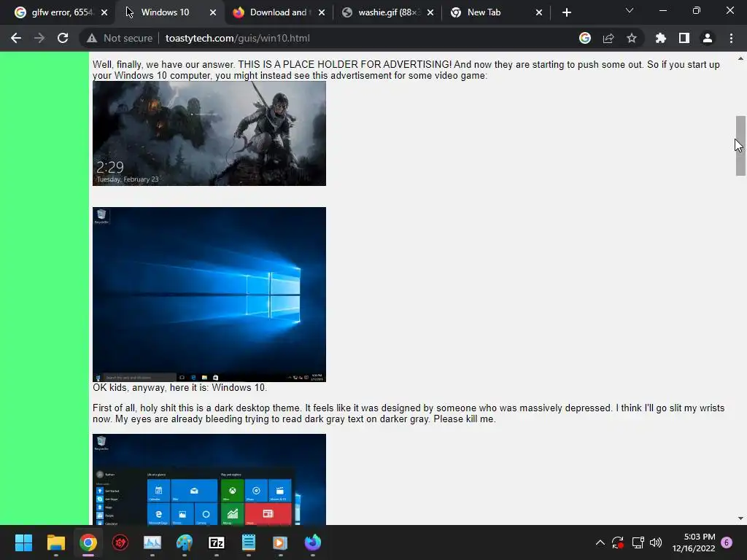Open the Paint palette taskbar icon
This screenshot has width=747, height=560.
point(185,542)
